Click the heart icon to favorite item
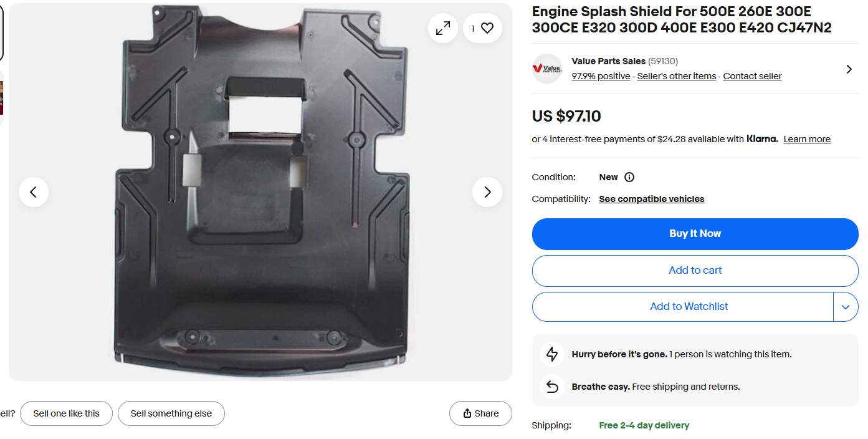This screenshot has height=439, width=868. tap(487, 28)
